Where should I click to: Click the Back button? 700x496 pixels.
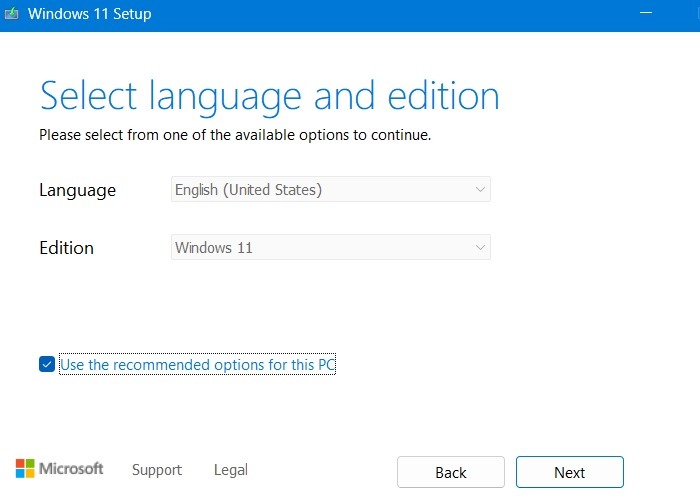click(451, 472)
